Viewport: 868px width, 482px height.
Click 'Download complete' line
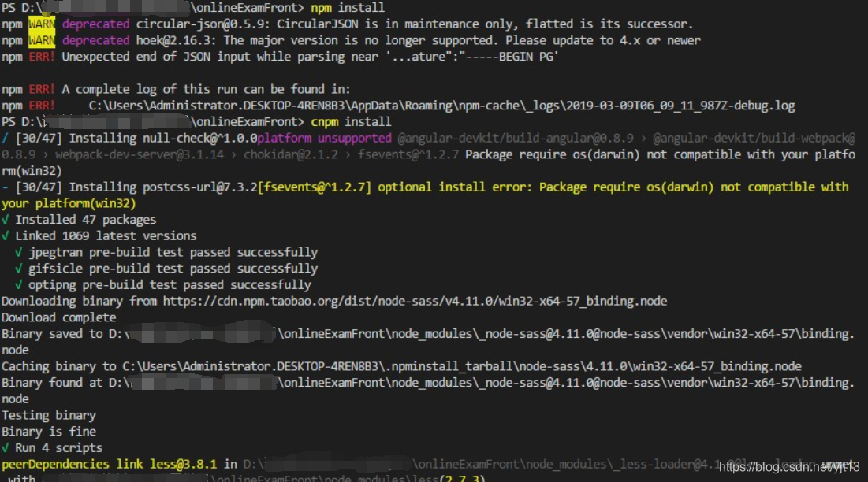tap(58, 317)
